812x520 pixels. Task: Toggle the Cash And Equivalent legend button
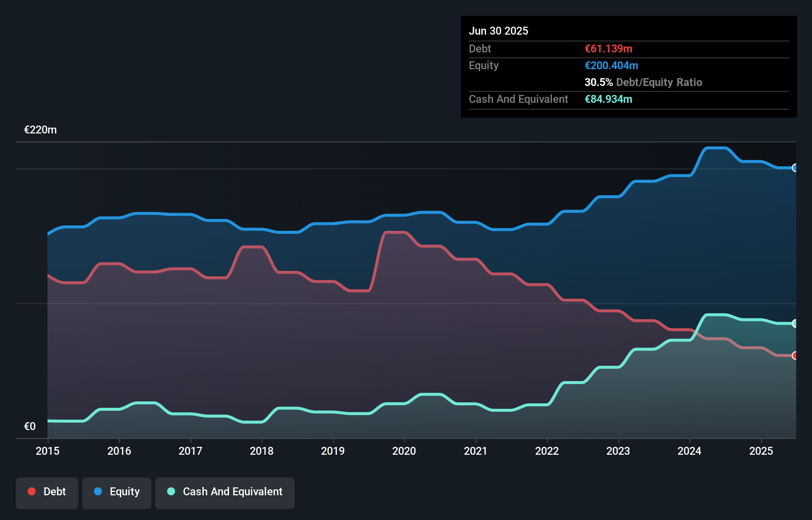tap(225, 493)
